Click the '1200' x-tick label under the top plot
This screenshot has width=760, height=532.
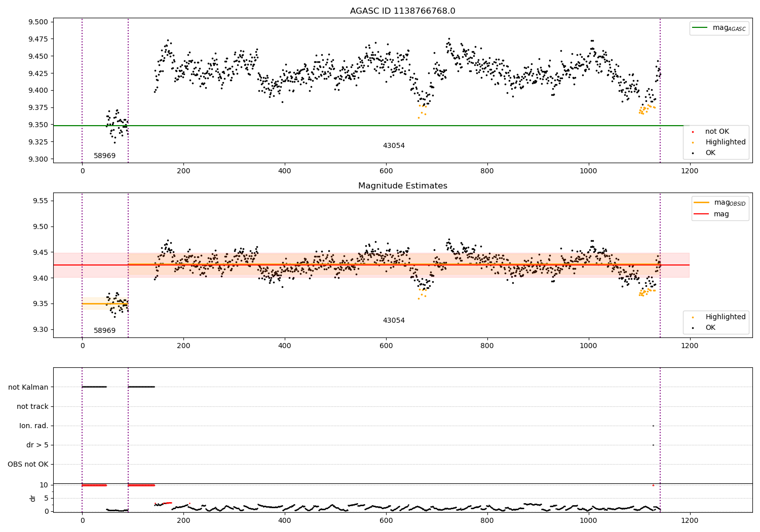point(690,171)
